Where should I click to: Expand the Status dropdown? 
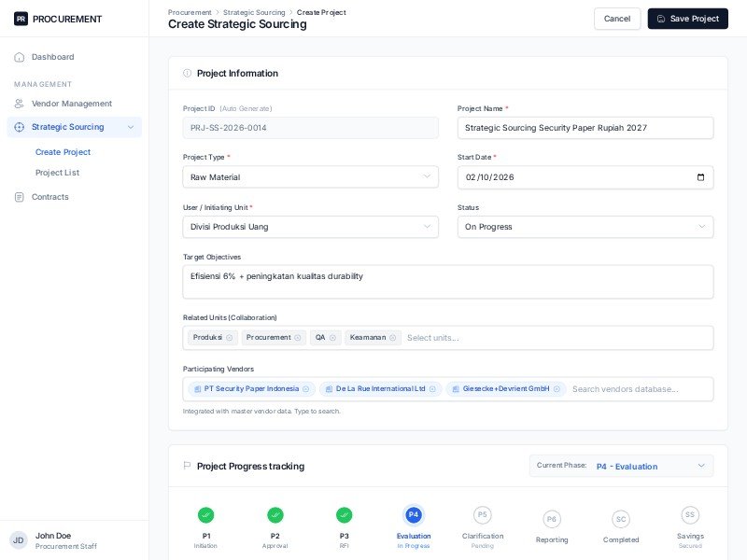tap(585, 227)
